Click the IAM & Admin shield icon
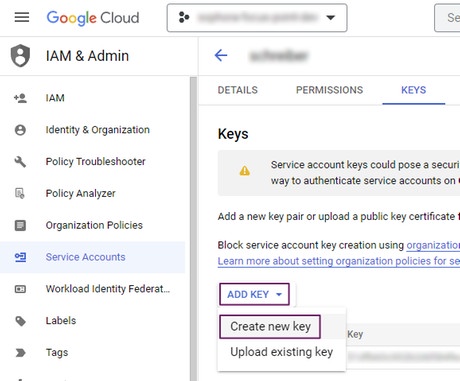The height and width of the screenshot is (381, 460). pos(20,56)
